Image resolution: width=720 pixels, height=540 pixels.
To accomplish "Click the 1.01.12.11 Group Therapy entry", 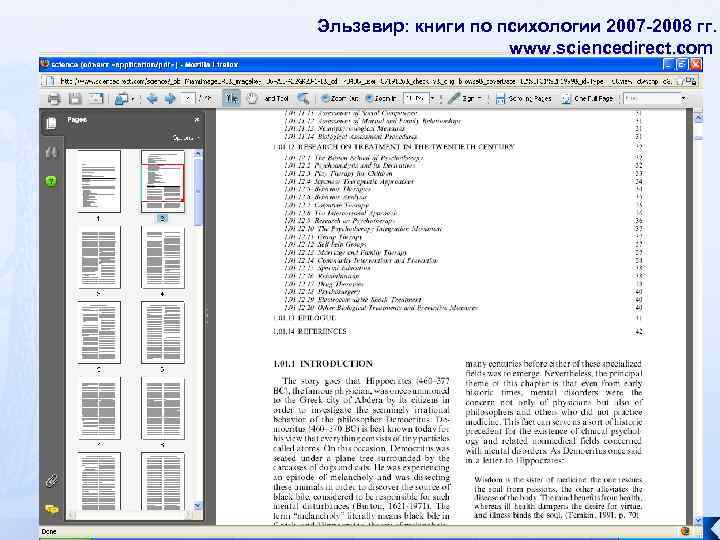I will pyautogui.click(x=323, y=236).
